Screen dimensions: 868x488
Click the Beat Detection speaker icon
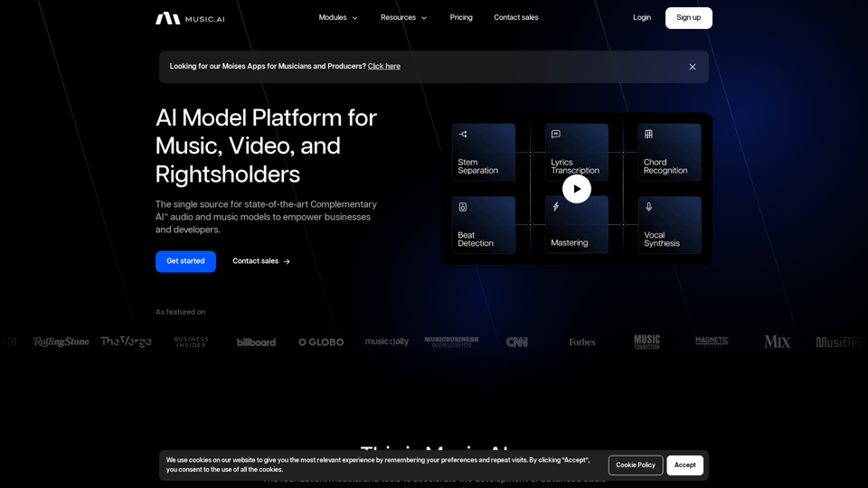click(x=463, y=207)
